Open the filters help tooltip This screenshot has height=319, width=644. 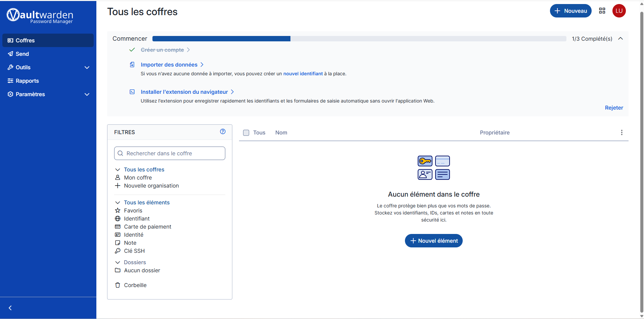point(223,131)
